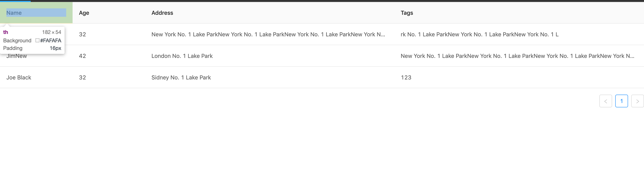The height and width of the screenshot is (186, 644).
Task: Click the 123 tags cell
Action: click(406, 78)
